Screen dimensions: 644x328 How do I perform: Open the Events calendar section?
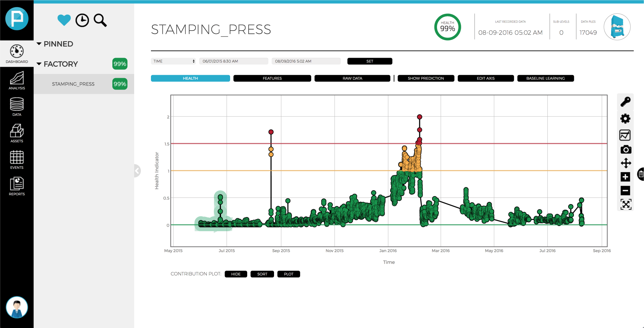(17, 160)
